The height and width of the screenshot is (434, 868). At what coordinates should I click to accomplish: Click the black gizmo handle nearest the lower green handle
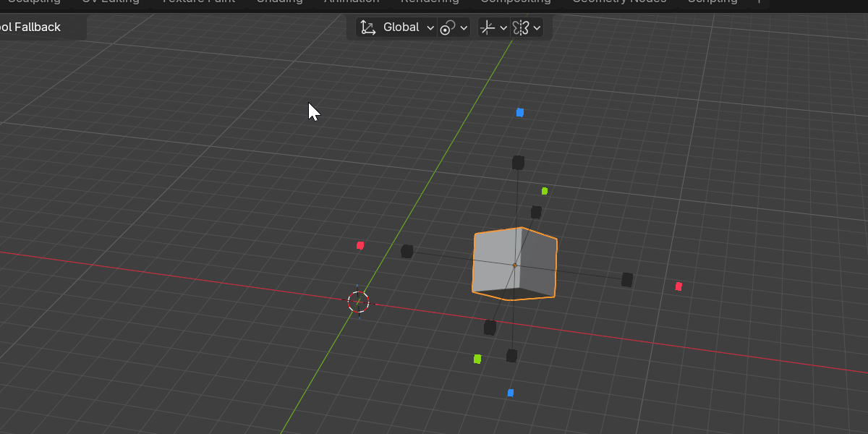490,328
